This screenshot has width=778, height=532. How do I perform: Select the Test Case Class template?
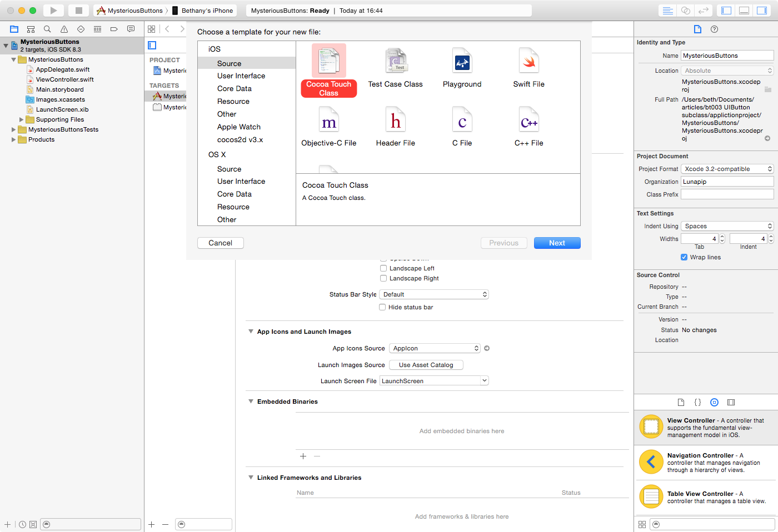[396, 68]
